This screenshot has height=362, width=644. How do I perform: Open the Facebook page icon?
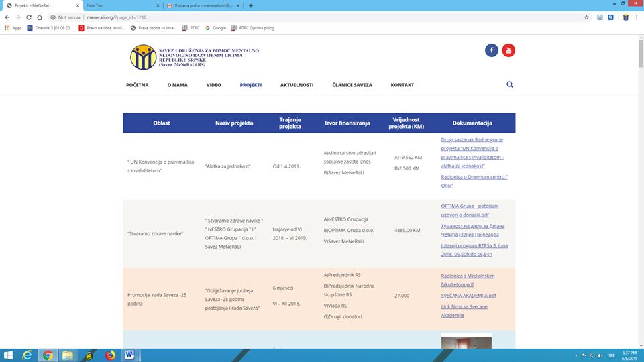point(492,50)
